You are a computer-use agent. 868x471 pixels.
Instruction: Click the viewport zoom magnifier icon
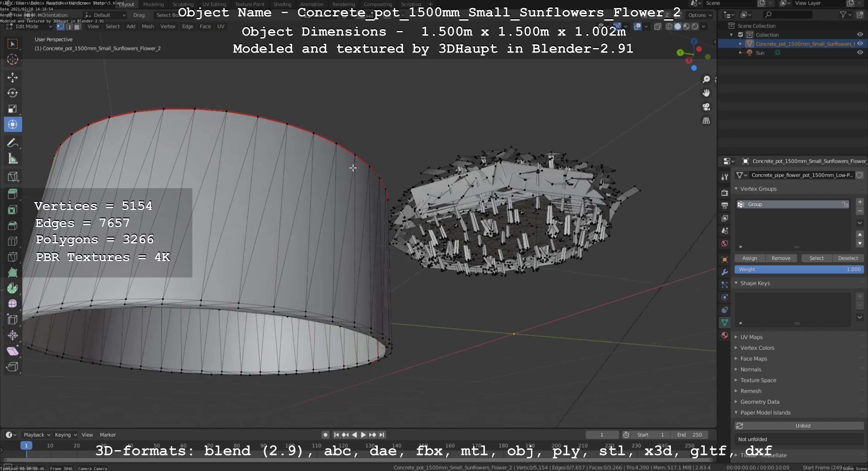tap(706, 79)
